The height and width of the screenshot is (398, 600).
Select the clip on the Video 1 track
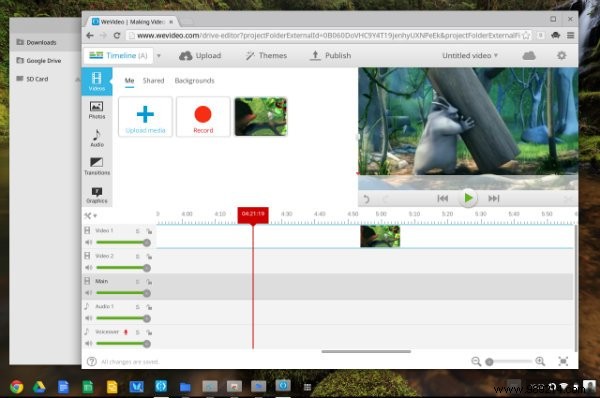380,236
